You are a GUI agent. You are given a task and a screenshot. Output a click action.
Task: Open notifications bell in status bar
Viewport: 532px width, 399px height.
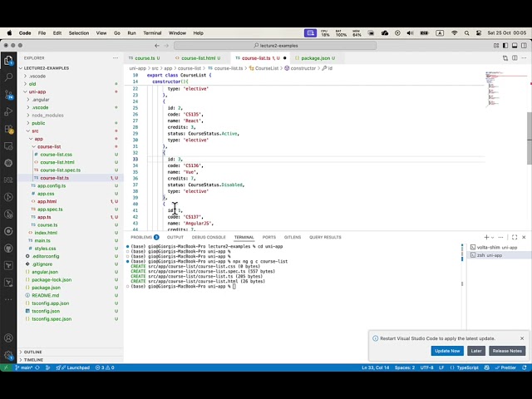click(525, 367)
